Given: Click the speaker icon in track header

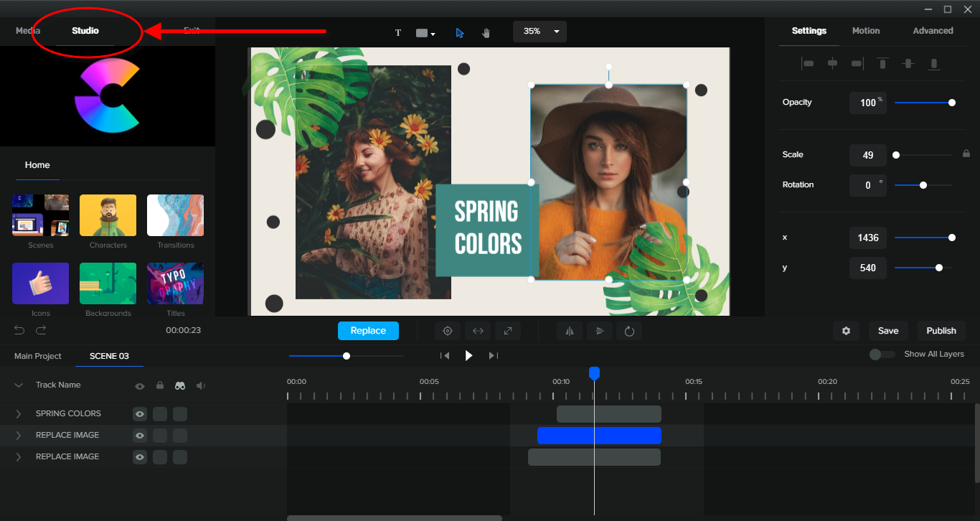Looking at the screenshot, I should [x=201, y=385].
